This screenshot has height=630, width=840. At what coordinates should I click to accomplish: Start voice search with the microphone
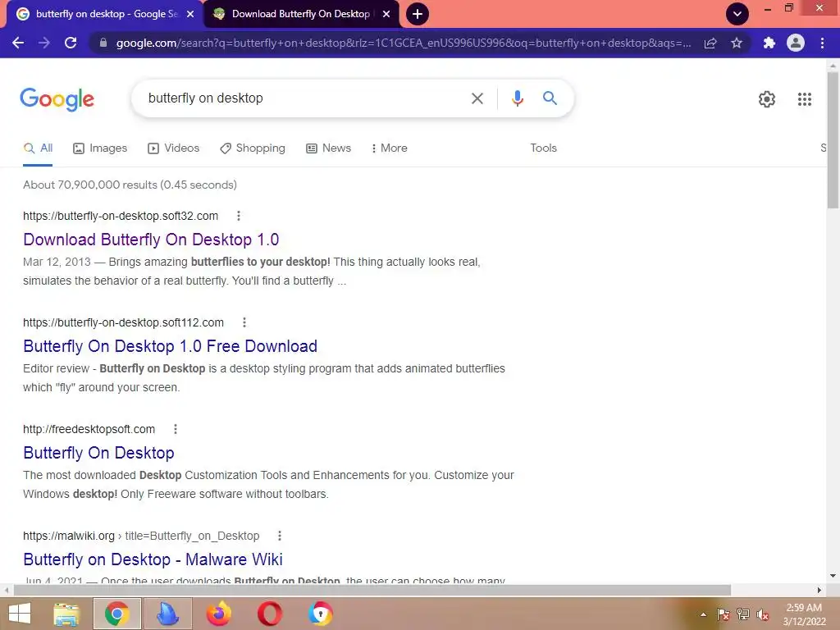517,98
